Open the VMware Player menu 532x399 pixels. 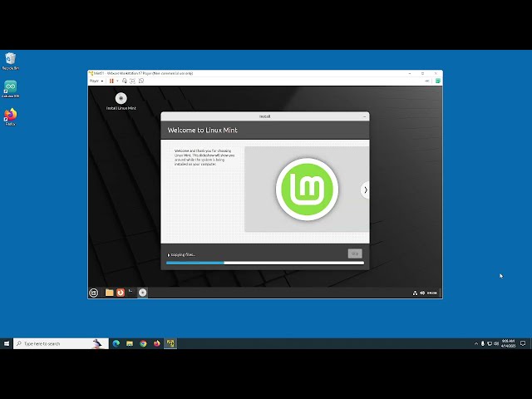pyautogui.click(x=96, y=81)
